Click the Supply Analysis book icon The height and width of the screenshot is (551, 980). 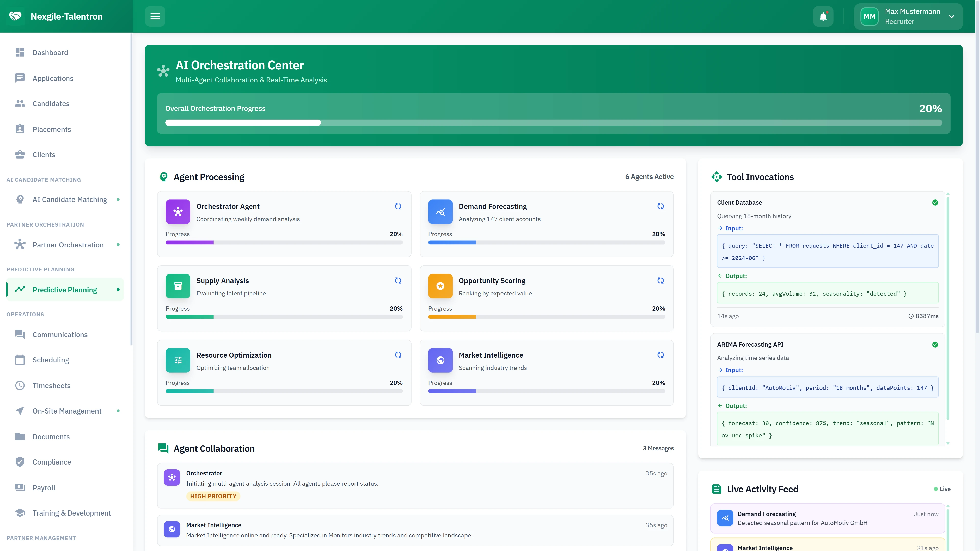[178, 286]
